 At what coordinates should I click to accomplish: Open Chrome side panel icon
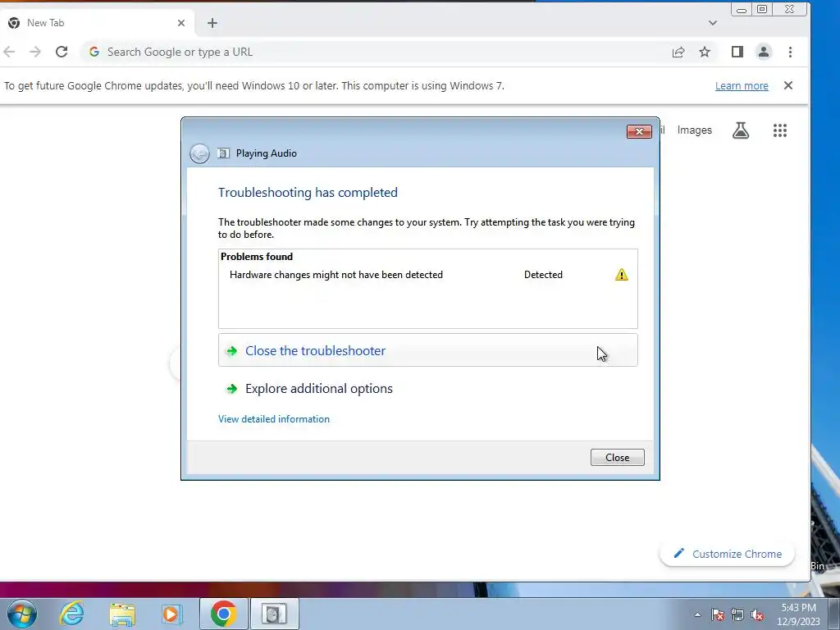click(737, 52)
